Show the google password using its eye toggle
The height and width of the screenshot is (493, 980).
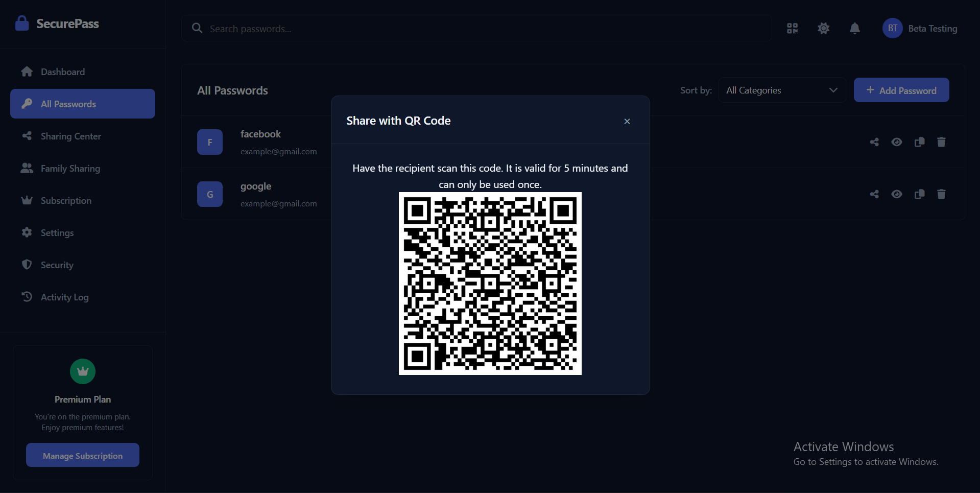[897, 194]
